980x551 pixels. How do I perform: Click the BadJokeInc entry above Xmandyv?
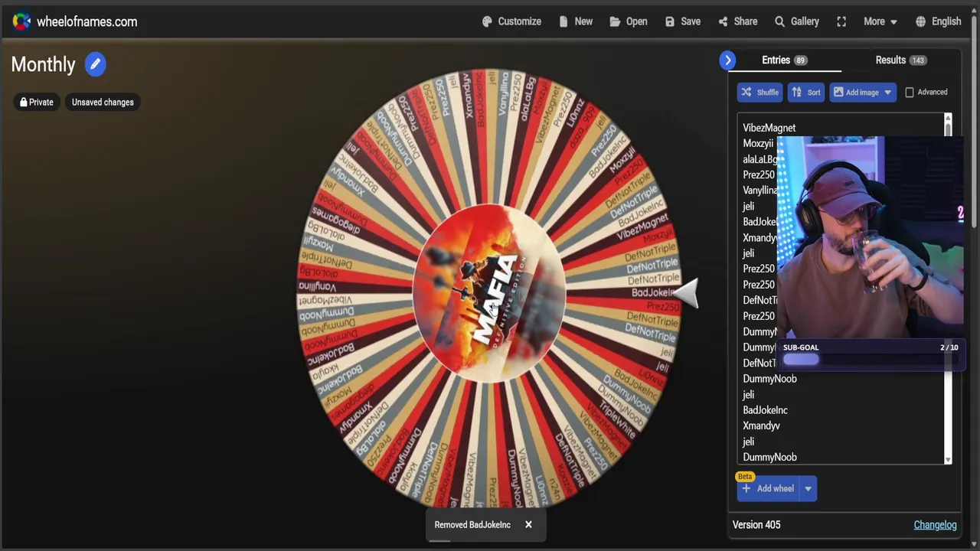[x=765, y=410]
